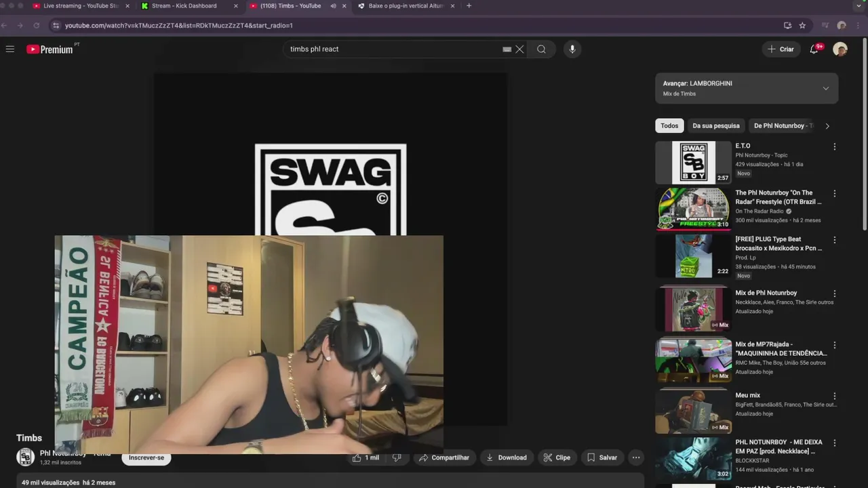The height and width of the screenshot is (488, 868).
Task: Open options for On The Radar Freestyle
Action: pos(835,193)
